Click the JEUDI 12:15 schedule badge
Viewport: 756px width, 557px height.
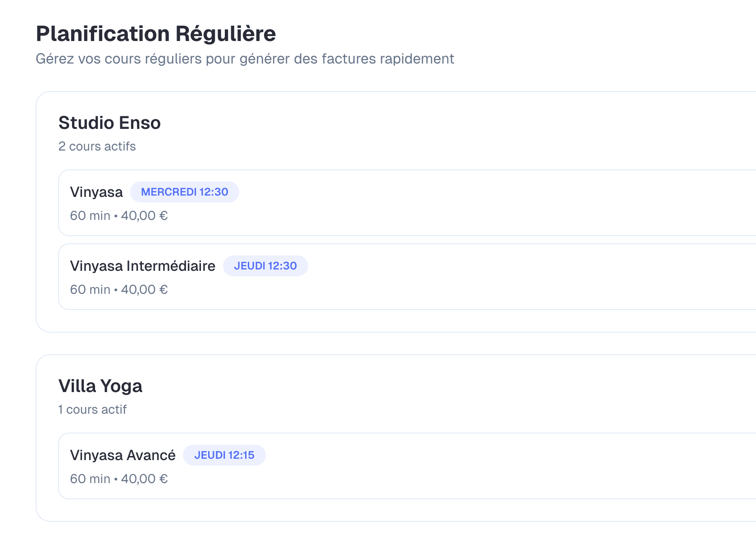[x=224, y=455]
